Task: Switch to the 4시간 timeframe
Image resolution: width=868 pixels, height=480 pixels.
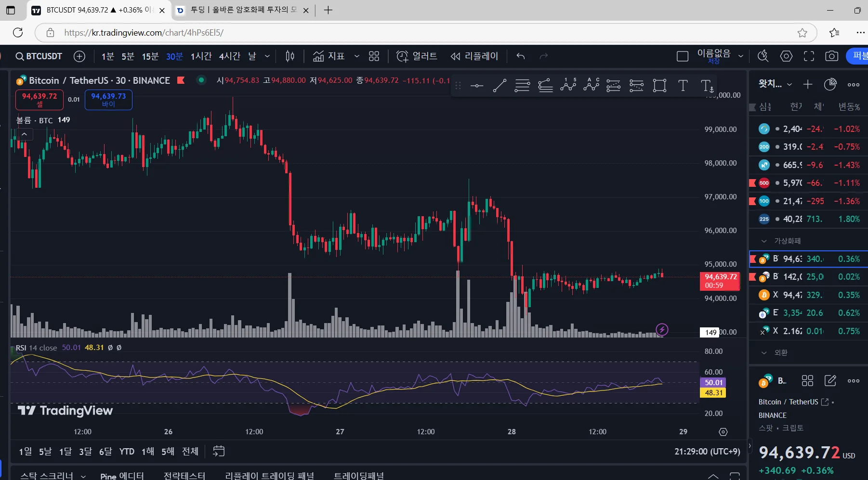Action: 229,56
